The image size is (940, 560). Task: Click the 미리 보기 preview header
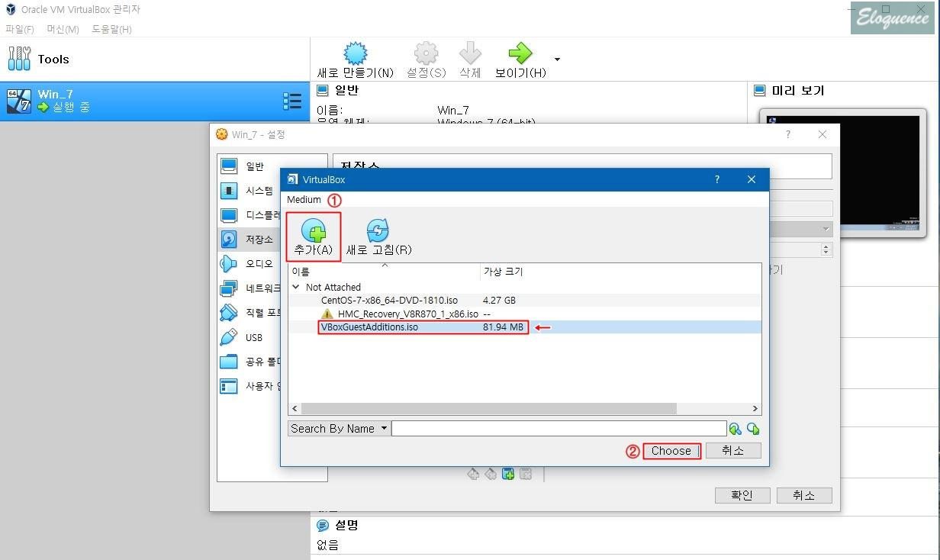[789, 91]
